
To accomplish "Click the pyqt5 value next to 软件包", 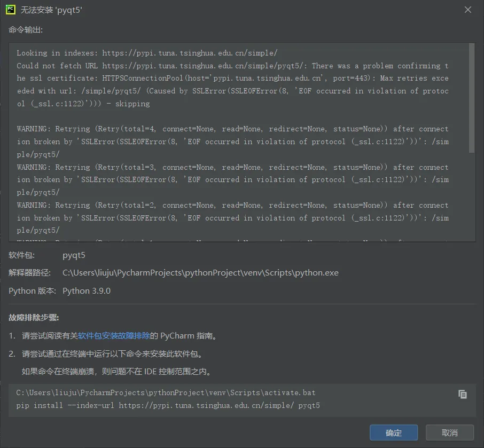I will click(x=74, y=255).
